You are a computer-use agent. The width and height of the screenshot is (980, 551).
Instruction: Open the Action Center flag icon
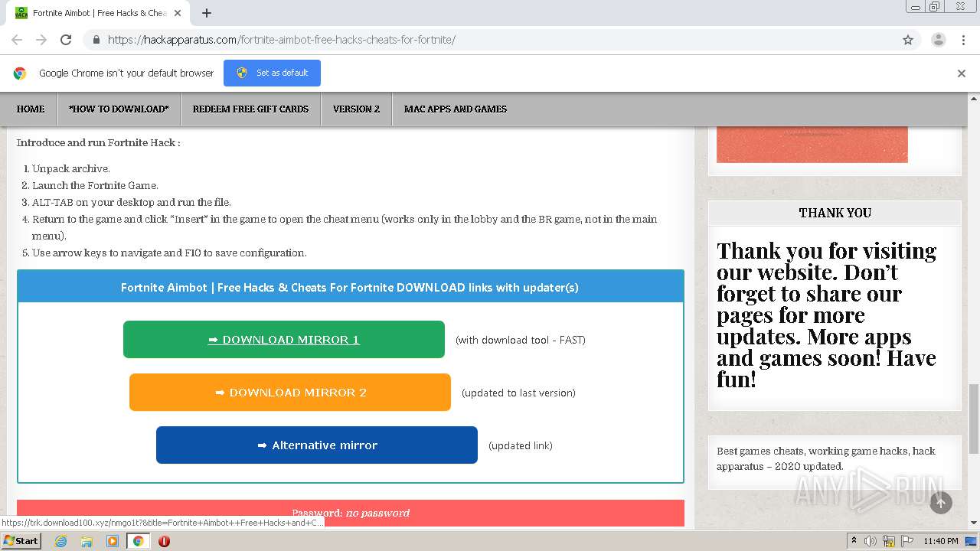(907, 541)
